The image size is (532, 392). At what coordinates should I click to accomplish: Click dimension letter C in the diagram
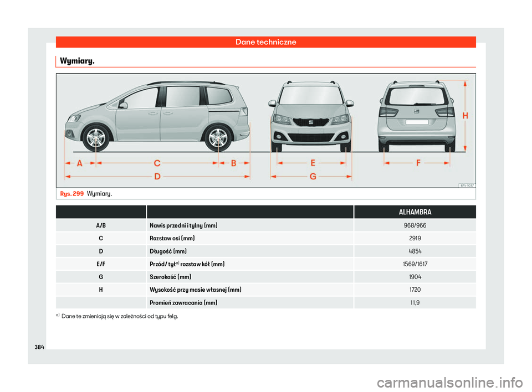157,163
